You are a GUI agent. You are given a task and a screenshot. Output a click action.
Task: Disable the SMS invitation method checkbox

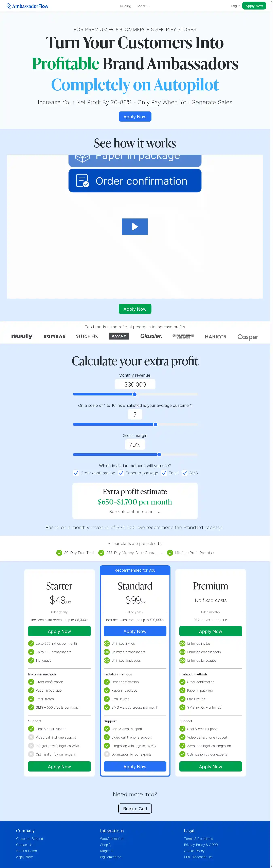click(185, 473)
